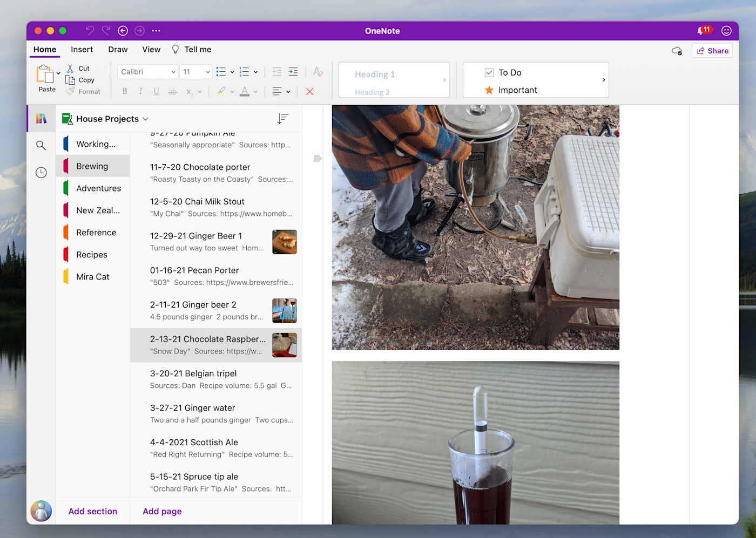Select the Adventures section

coord(93,188)
